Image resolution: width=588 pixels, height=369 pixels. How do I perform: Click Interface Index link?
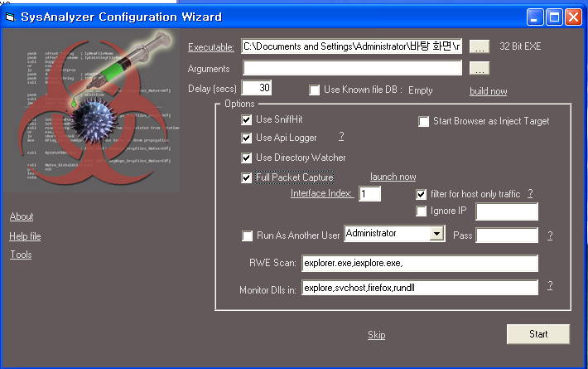[x=322, y=193]
